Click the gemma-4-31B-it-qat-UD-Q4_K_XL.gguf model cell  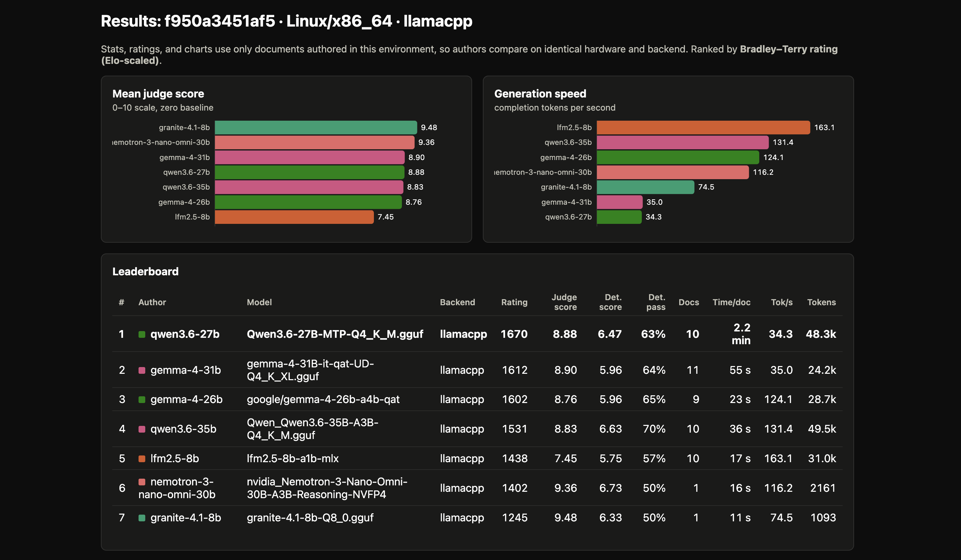(310, 370)
